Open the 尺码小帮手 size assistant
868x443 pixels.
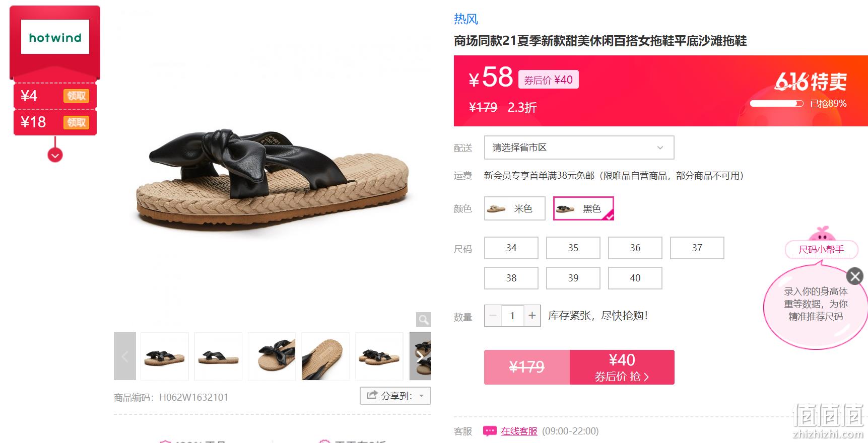(x=821, y=249)
